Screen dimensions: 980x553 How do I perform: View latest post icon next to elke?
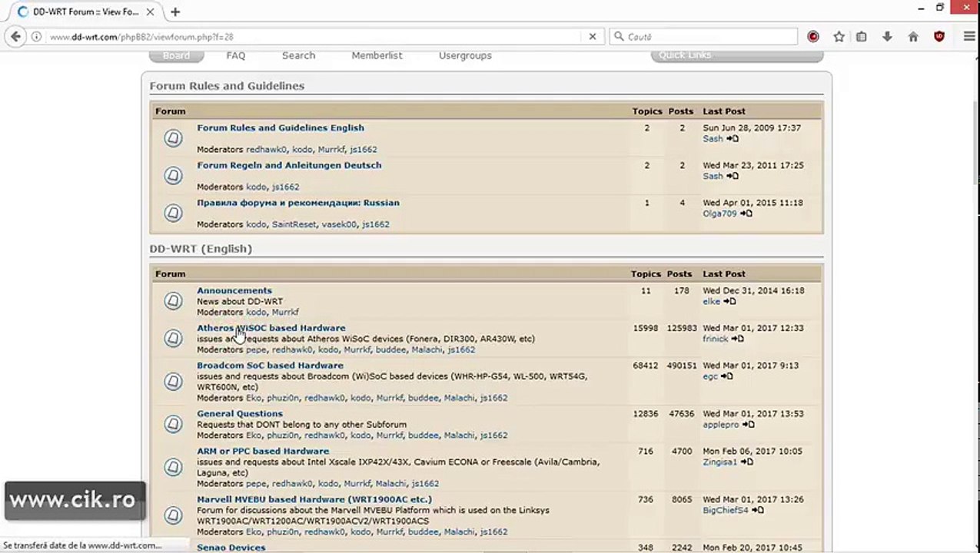pos(729,301)
